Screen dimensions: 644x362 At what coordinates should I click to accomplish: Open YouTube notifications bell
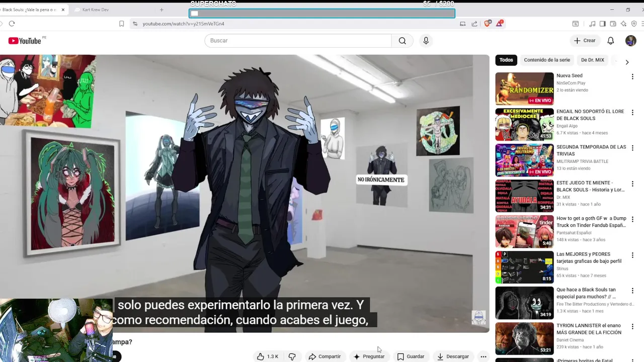610,41
